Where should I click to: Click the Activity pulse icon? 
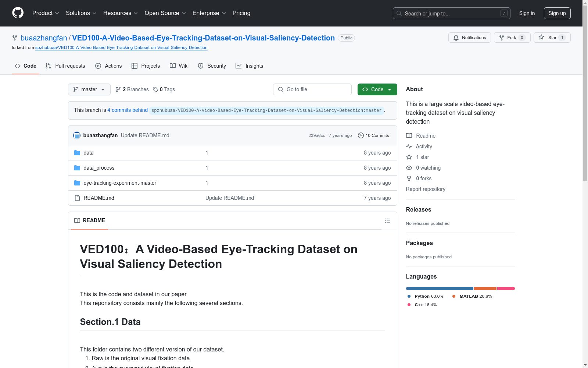[409, 146]
